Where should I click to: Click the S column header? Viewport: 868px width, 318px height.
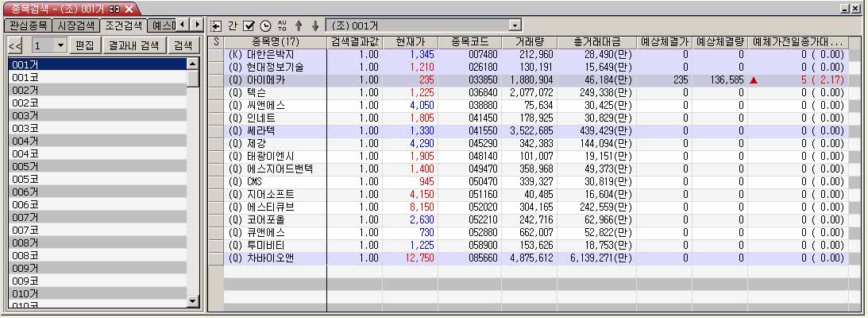(217, 42)
